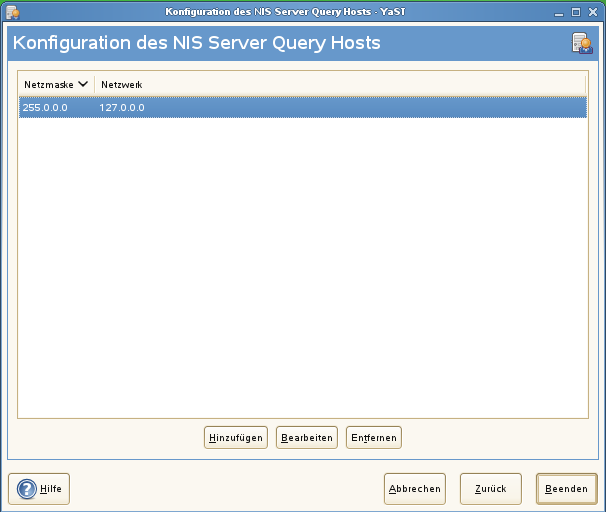Cancel configuration with Abbrechen
606x512 pixels.
coord(414,489)
